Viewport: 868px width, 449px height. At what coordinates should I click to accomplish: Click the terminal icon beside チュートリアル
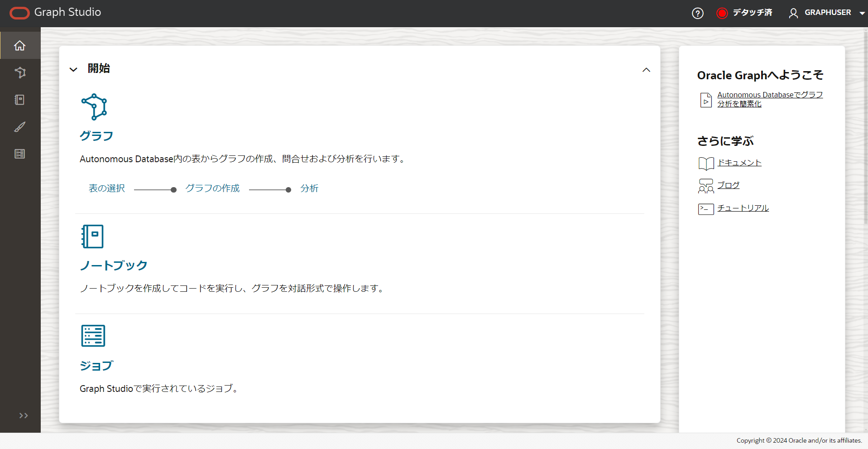tap(705, 209)
